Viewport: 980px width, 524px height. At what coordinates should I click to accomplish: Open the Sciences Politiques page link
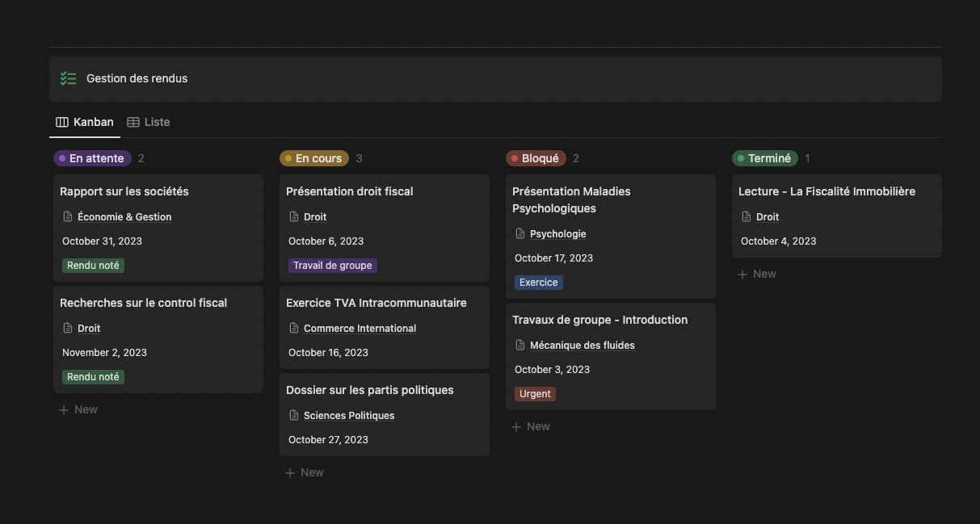click(x=349, y=415)
